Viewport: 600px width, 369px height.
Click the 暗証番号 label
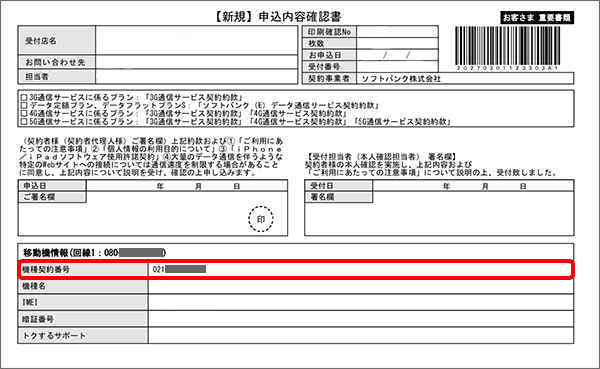(x=38, y=319)
